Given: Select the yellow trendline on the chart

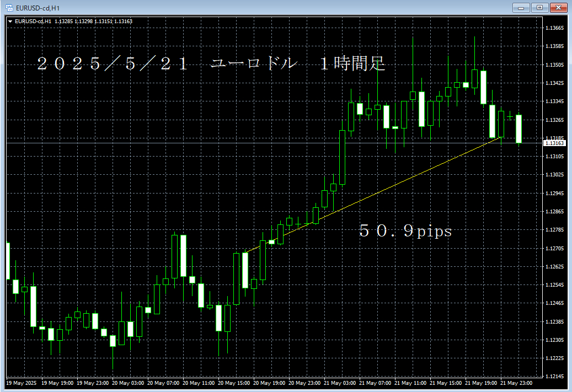Looking at the screenshot, I should [373, 195].
